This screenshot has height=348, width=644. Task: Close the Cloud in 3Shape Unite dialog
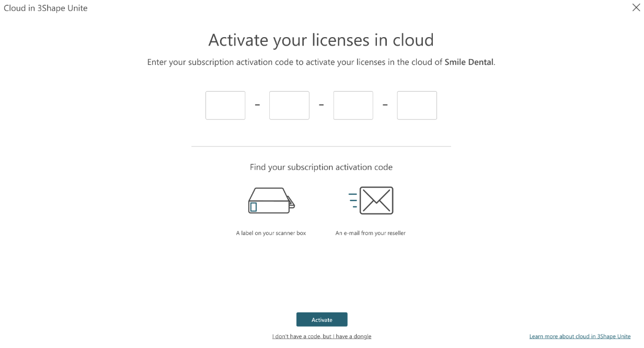click(x=636, y=8)
